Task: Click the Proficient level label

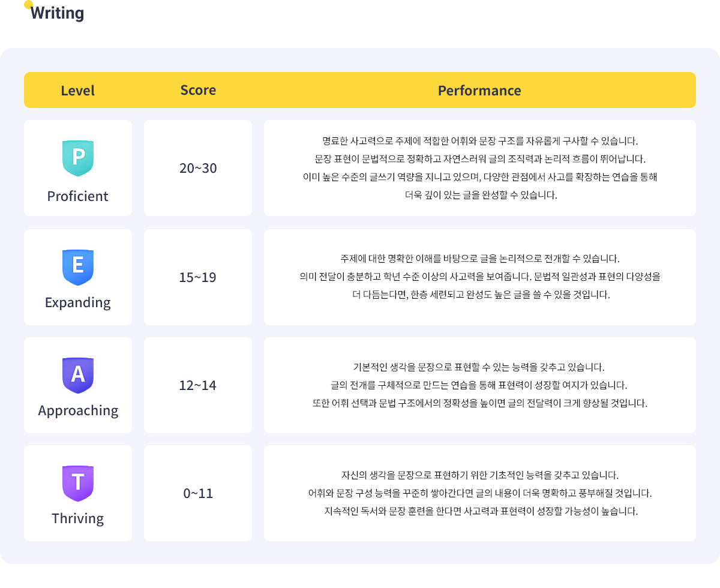Action: click(78, 196)
